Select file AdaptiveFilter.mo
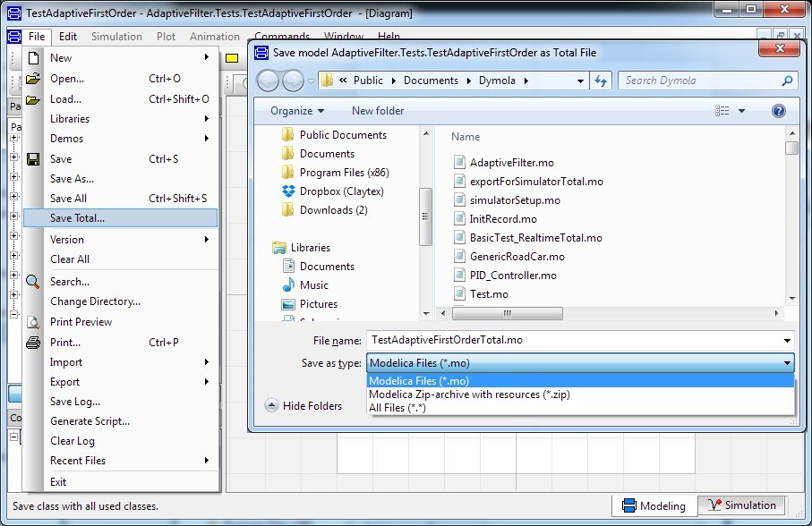Image resolution: width=812 pixels, height=526 pixels. pos(504,163)
